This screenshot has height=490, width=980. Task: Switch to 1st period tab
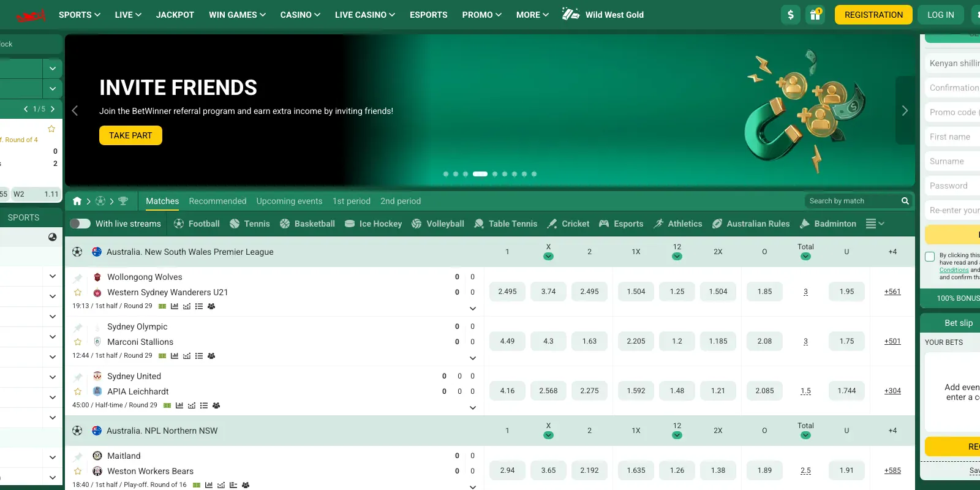(x=352, y=201)
